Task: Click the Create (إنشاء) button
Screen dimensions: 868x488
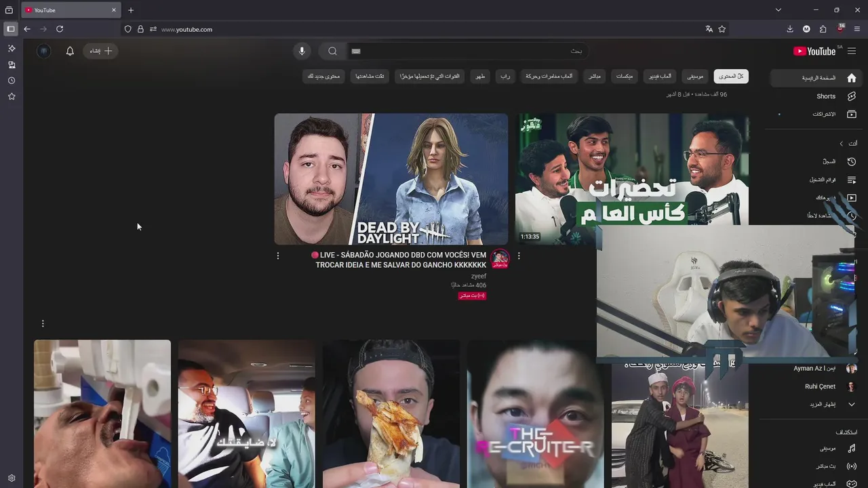Action: click(100, 51)
